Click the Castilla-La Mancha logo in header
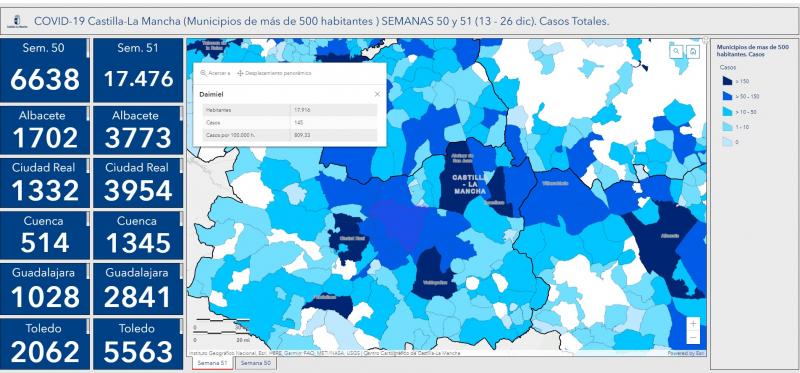800x373 pixels. (x=17, y=22)
